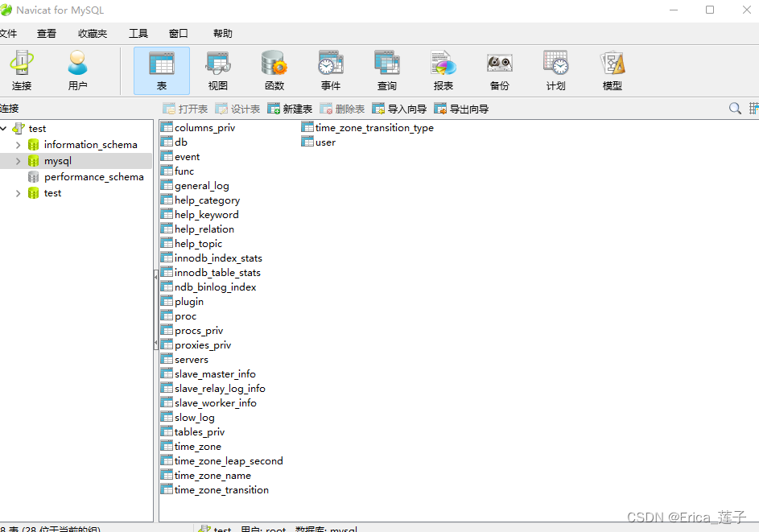Click the test connection icon in tree

coord(19,128)
